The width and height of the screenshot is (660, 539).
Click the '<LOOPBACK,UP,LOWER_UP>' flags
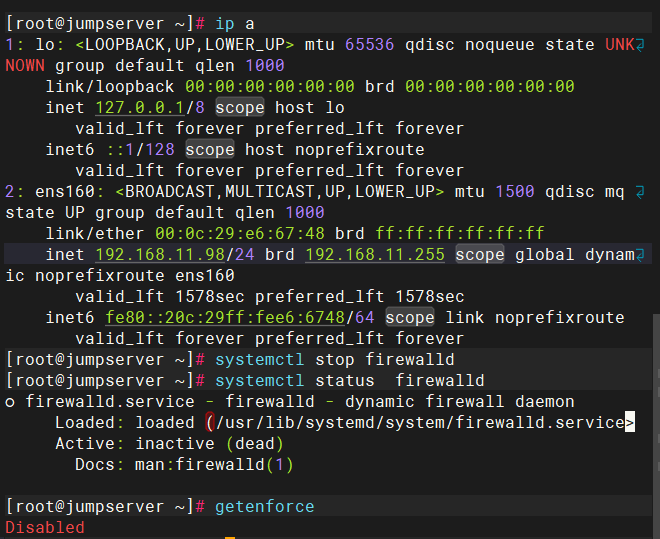coord(185,45)
